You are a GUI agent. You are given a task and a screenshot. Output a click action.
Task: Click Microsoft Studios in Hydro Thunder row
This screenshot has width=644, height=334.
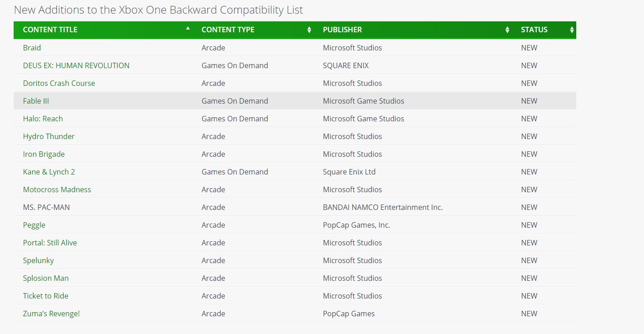[352, 136]
